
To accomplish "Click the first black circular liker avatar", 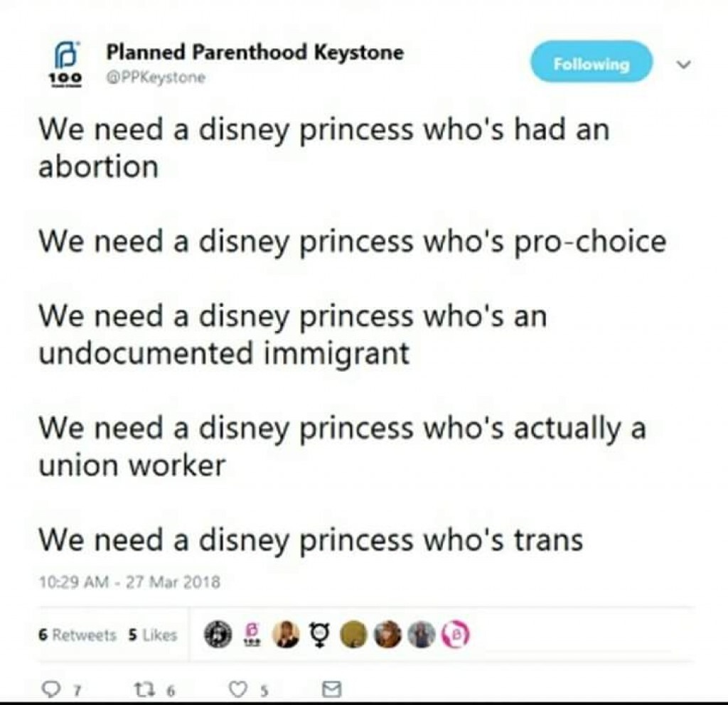I will click(218, 635).
